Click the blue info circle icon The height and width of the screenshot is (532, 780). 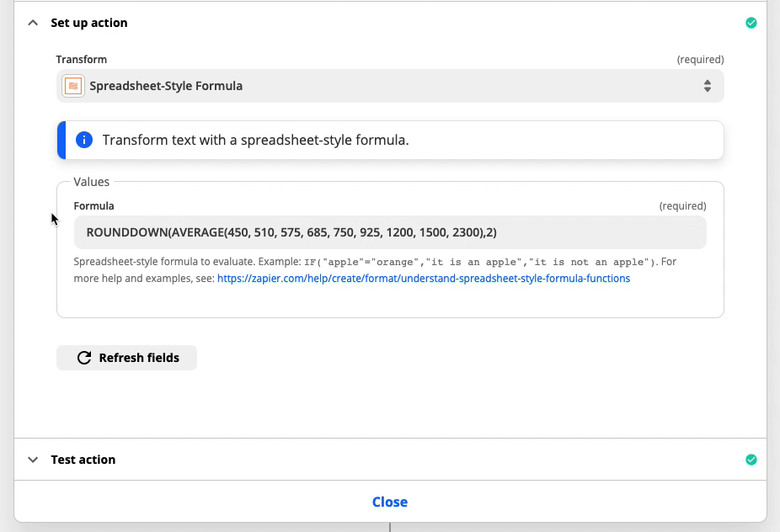tap(84, 141)
